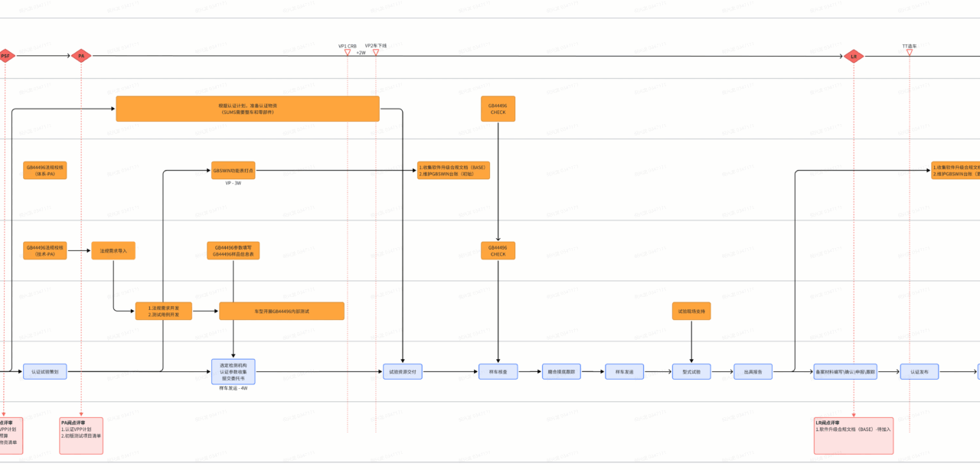Screen dimensions: 980x470
Task: Select the 认证试验策划 blue node
Action: [x=45, y=371]
